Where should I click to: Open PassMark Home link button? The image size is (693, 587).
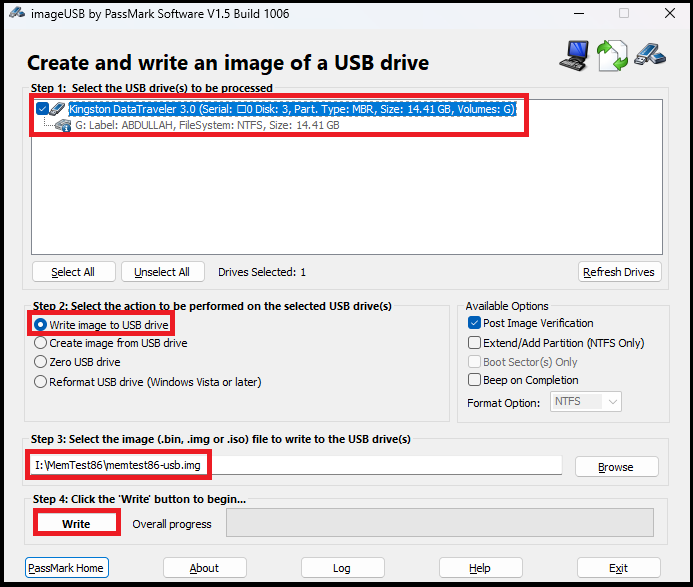click(x=66, y=568)
